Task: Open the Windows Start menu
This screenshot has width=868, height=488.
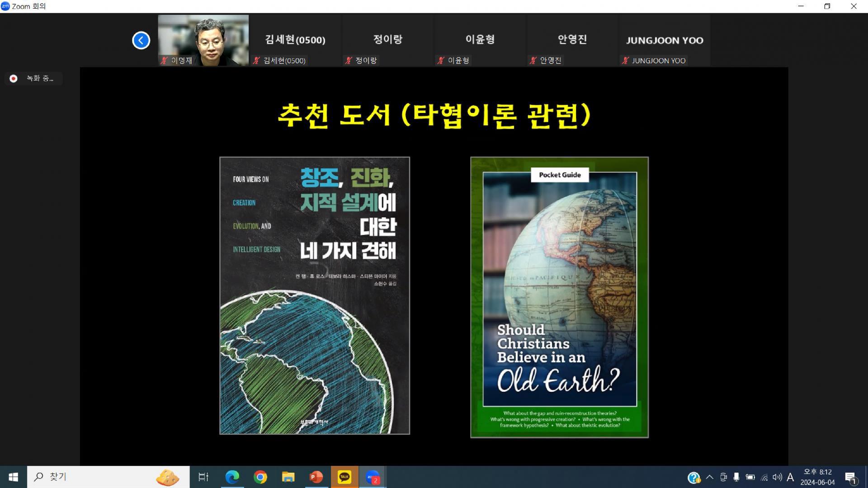Action: (13, 477)
